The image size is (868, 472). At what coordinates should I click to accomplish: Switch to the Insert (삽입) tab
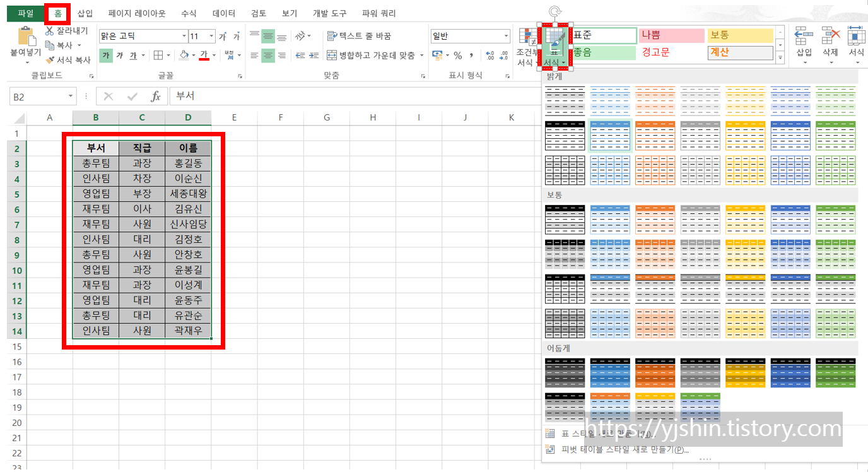(x=85, y=13)
